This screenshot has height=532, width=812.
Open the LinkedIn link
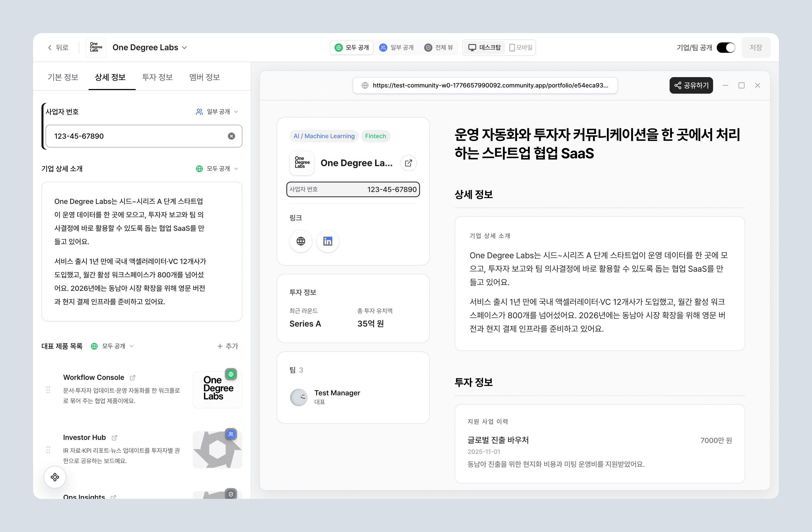point(328,241)
